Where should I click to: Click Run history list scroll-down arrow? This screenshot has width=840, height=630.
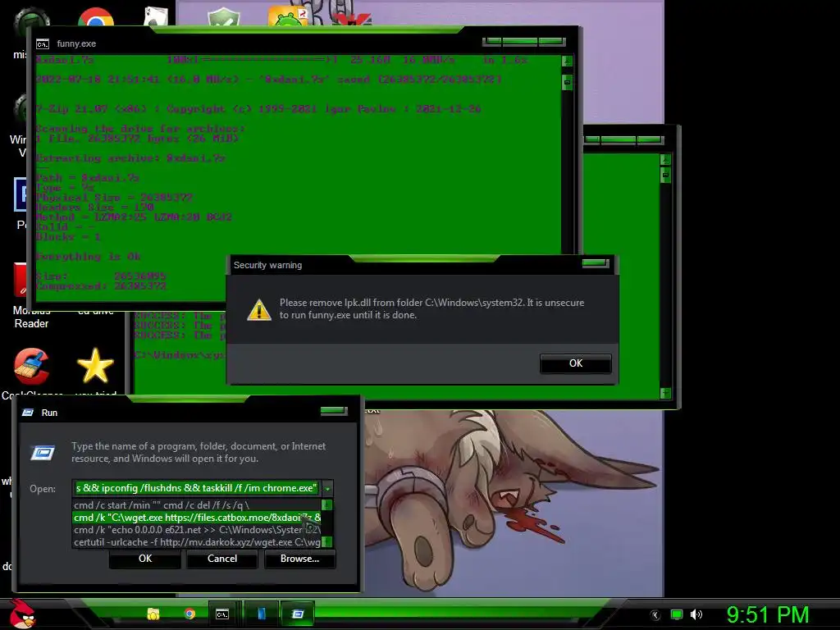tap(326, 542)
